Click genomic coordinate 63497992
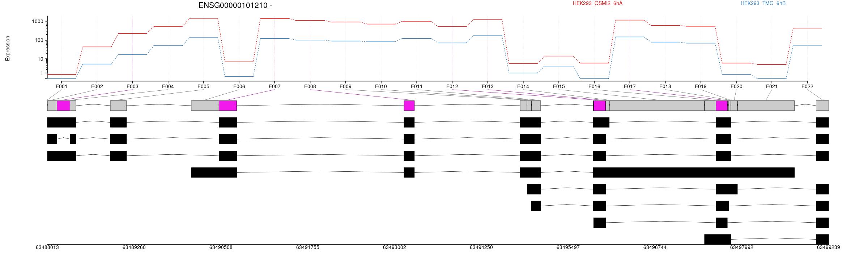This screenshot has height=253, width=868. pyautogui.click(x=741, y=248)
